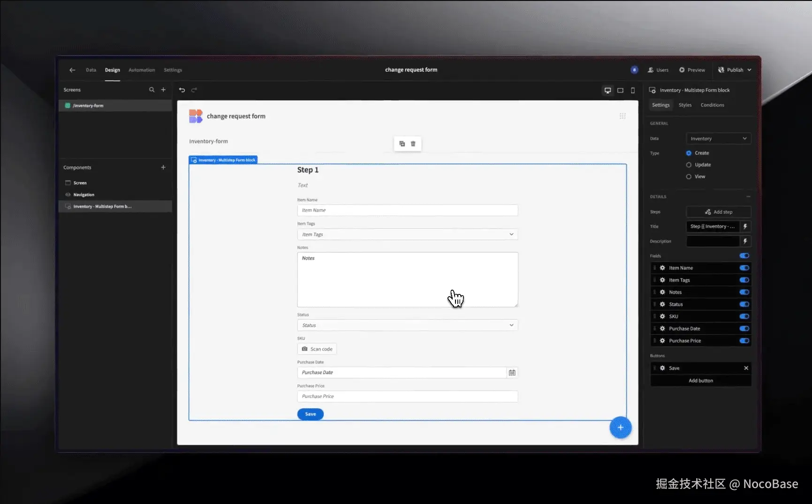Select the Create type radio
This screenshot has width=812, height=504.
689,153
